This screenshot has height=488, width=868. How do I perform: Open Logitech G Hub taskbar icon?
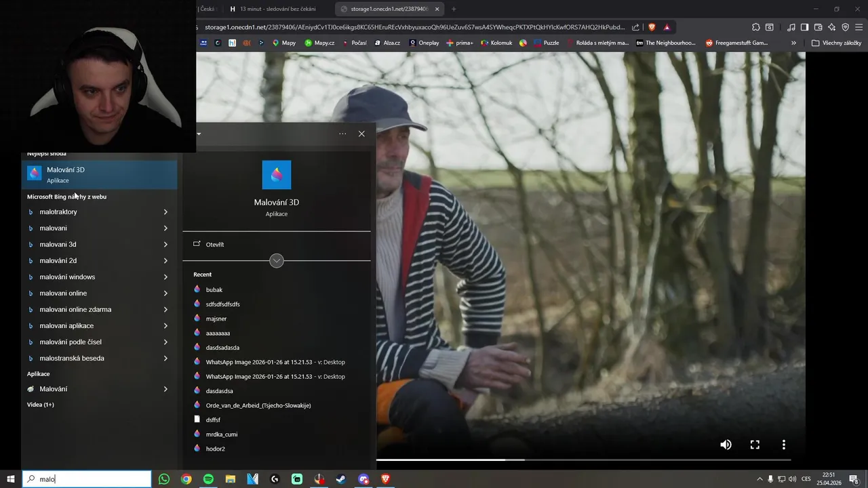click(275, 479)
